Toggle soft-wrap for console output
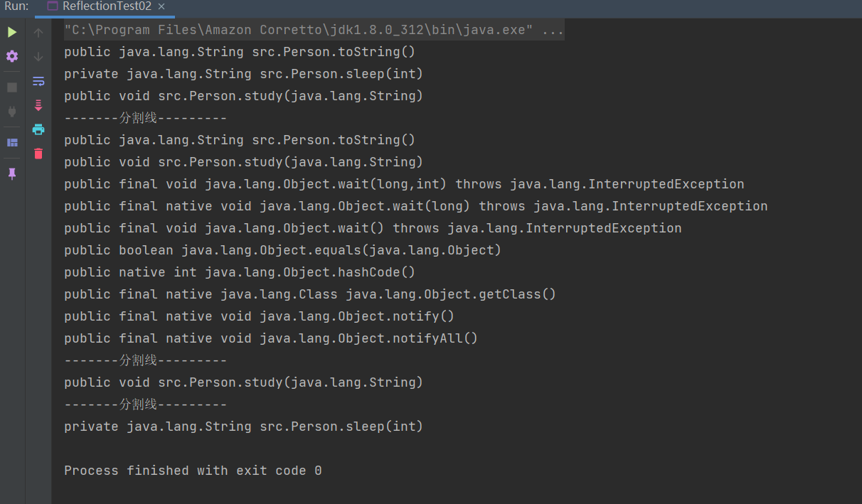The height and width of the screenshot is (504, 862). coord(38,81)
